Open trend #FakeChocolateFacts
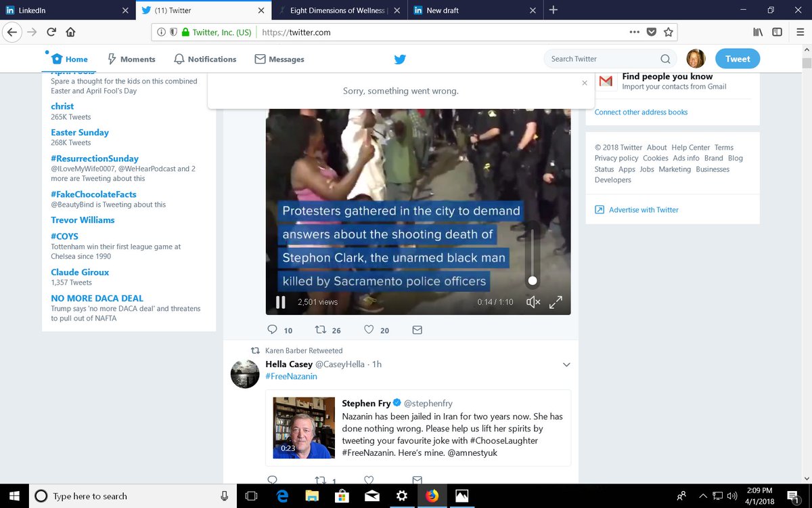The height and width of the screenshot is (508, 812). coord(93,194)
